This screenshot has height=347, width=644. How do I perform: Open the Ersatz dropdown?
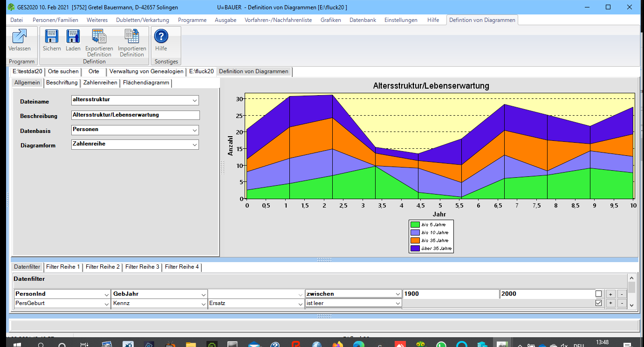tap(301, 304)
